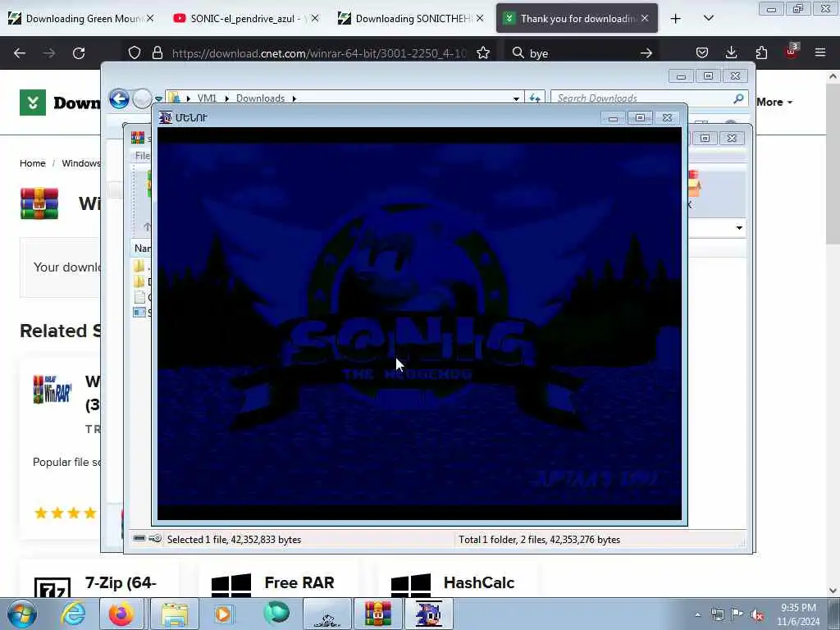Close the Thank you for downloading tab
840x630 pixels.
pyautogui.click(x=645, y=18)
